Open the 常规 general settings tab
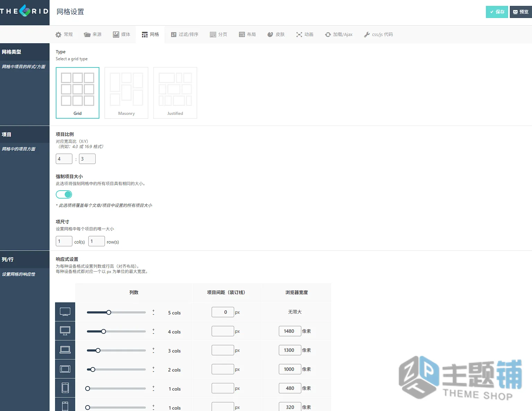Image resolution: width=532 pixels, height=411 pixels. pos(64,34)
